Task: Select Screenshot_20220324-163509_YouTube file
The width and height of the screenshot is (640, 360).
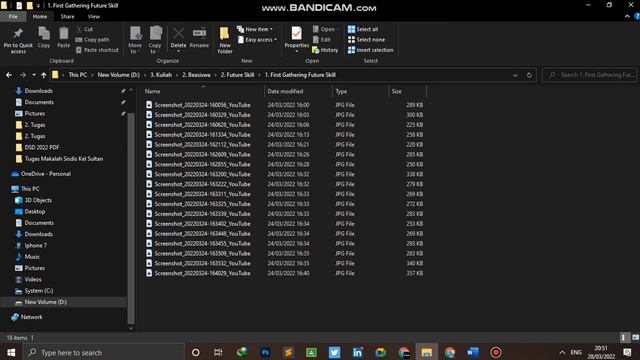Action: [x=203, y=253]
